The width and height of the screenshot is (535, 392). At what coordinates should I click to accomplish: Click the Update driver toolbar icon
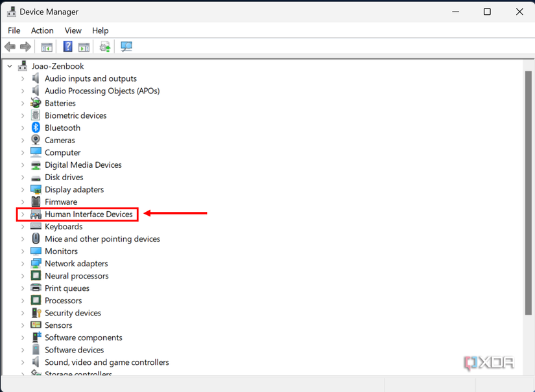coord(104,46)
